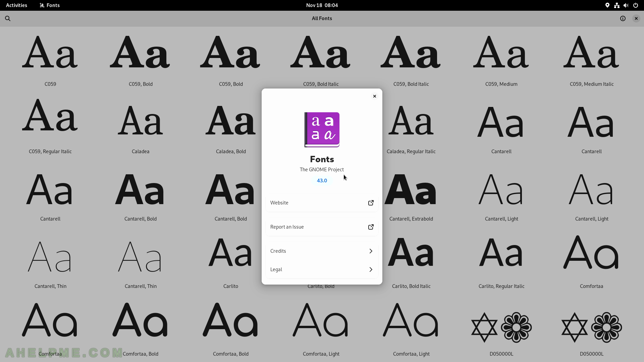Open the C059, Medium Italic font preview
Viewport: 644px width, 362px height.
(x=592, y=60)
